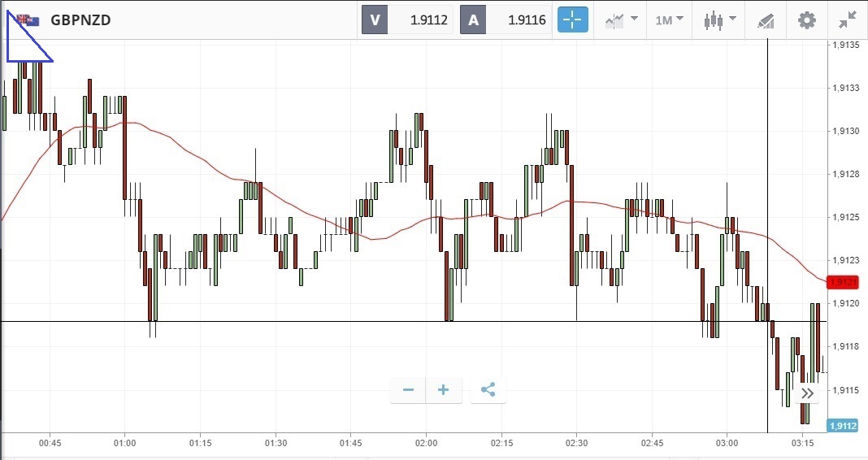Viewport: 868px width, 460px height.
Task: Share the chart
Action: click(488, 390)
